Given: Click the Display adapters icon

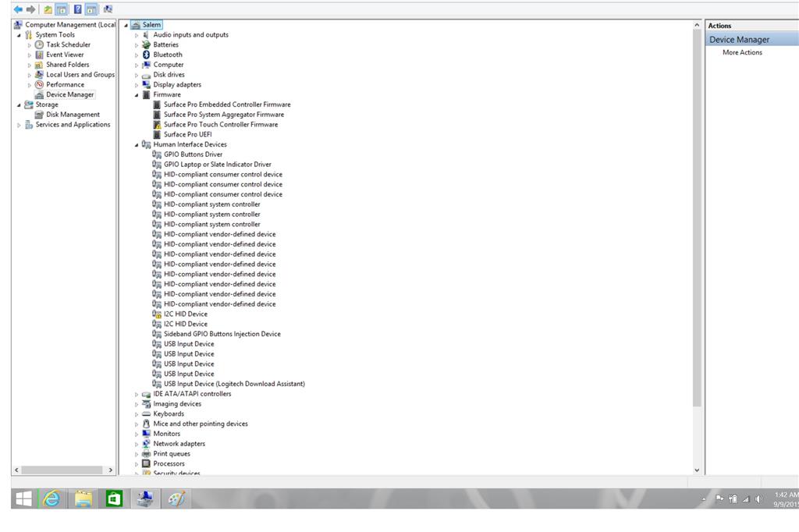Looking at the screenshot, I should click(x=146, y=84).
